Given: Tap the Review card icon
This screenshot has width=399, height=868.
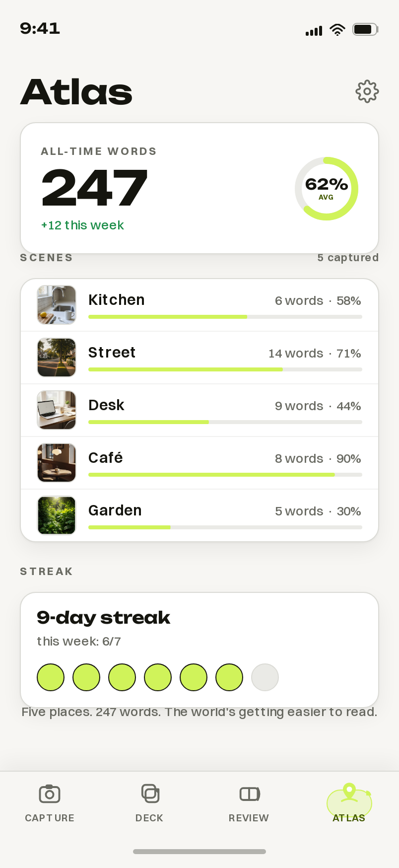Looking at the screenshot, I should [250, 794].
